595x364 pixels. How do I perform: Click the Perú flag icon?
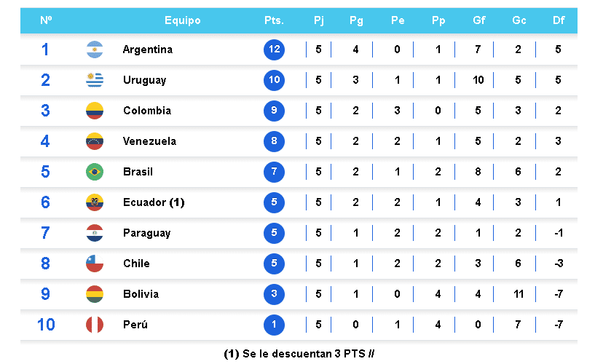tap(94, 325)
